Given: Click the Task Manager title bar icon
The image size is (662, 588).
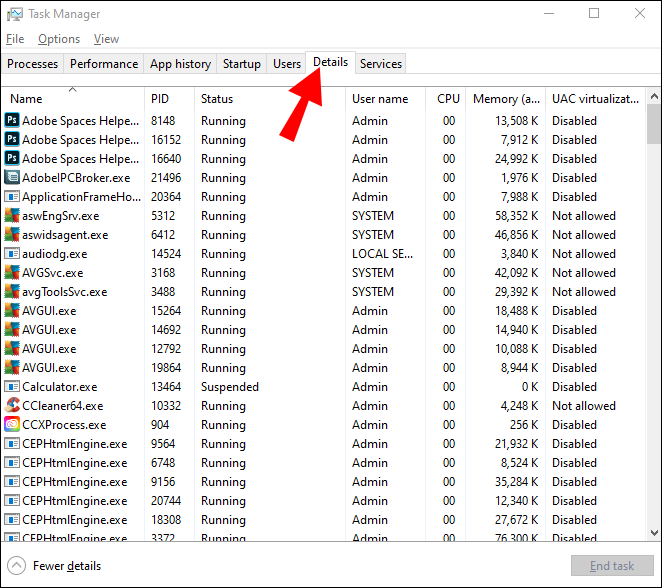Looking at the screenshot, I should point(14,14).
